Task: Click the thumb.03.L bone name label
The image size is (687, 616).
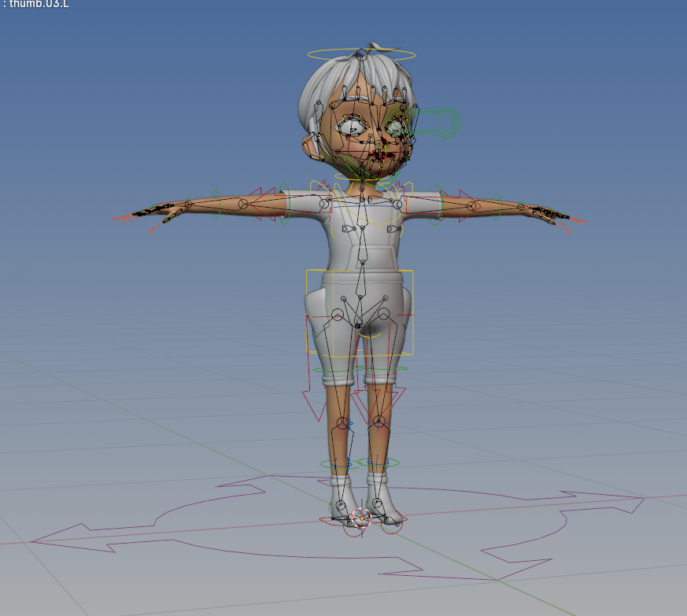Action: tap(39, 4)
